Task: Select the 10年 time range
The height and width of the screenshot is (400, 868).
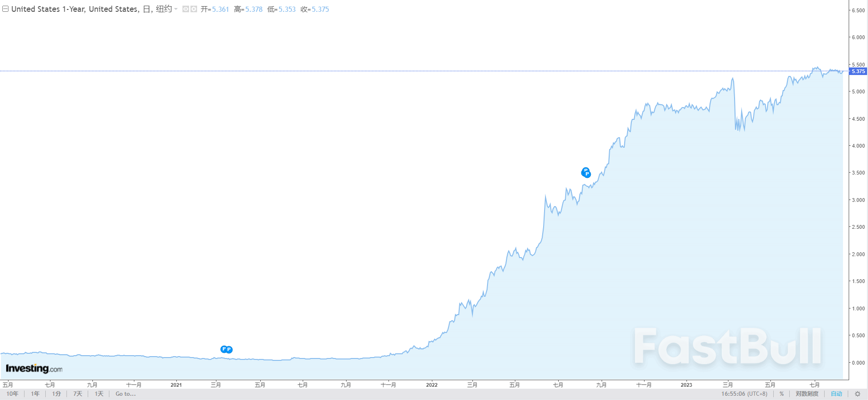Action: [12, 394]
